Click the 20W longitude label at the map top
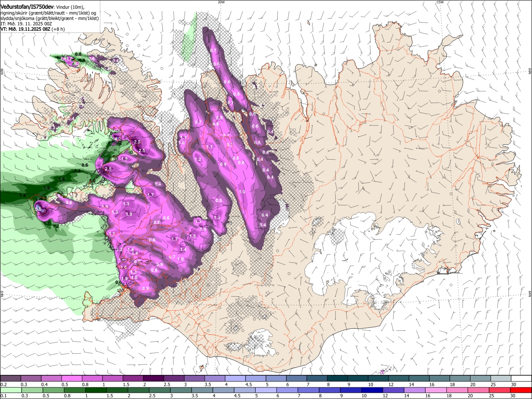This screenshot has width=532, height=399. (x=221, y=2)
